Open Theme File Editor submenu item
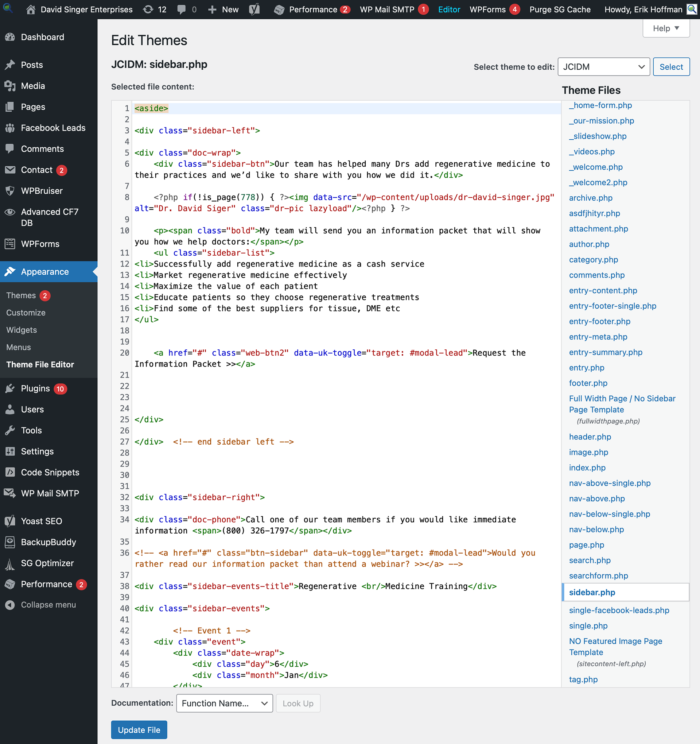The image size is (700, 744). coord(40,364)
